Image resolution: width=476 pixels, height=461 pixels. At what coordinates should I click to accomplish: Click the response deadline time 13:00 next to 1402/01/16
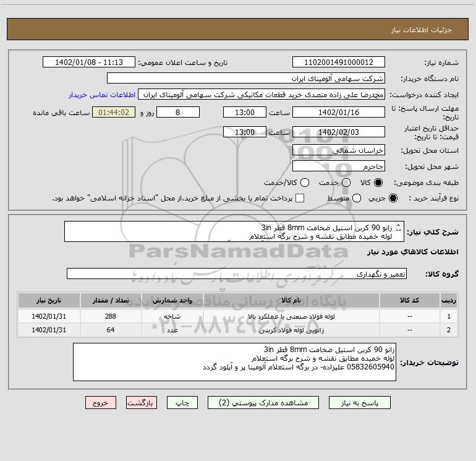pos(245,113)
